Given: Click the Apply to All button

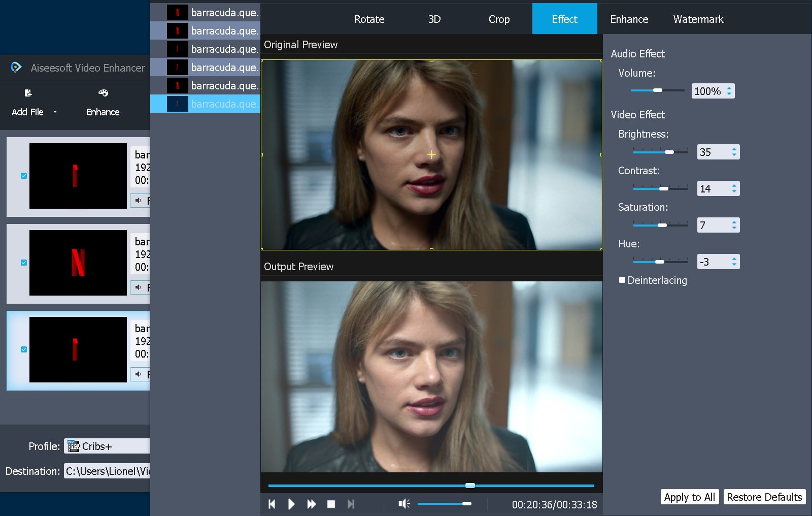Looking at the screenshot, I should (x=689, y=497).
